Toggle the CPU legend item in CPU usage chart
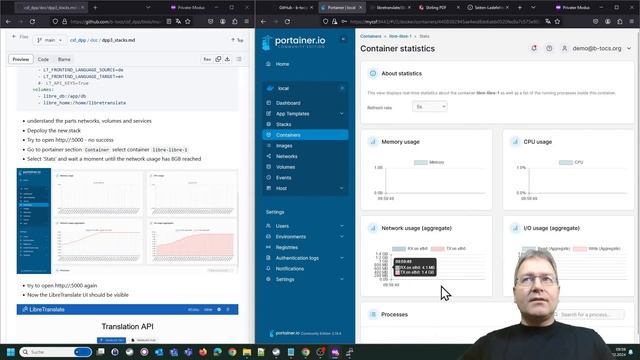This screenshot has width=640, height=360. point(571,162)
